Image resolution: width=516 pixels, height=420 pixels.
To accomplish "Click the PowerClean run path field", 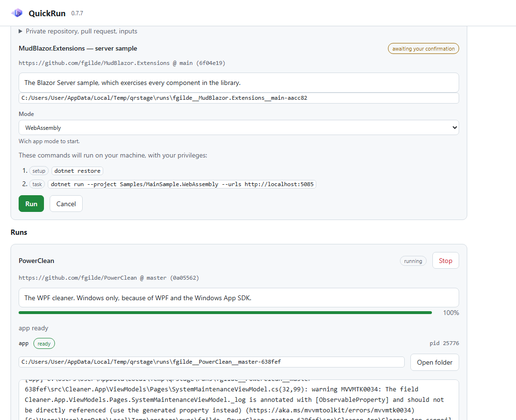I will [211, 362].
